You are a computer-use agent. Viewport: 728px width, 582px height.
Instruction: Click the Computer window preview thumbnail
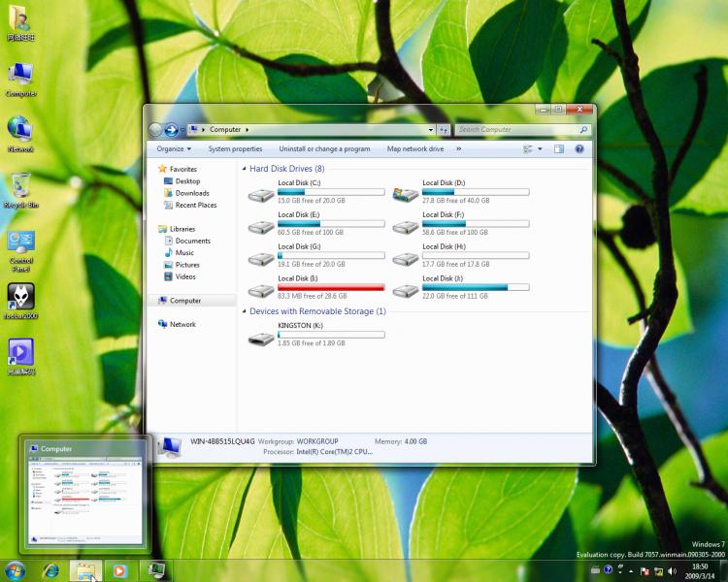85,500
